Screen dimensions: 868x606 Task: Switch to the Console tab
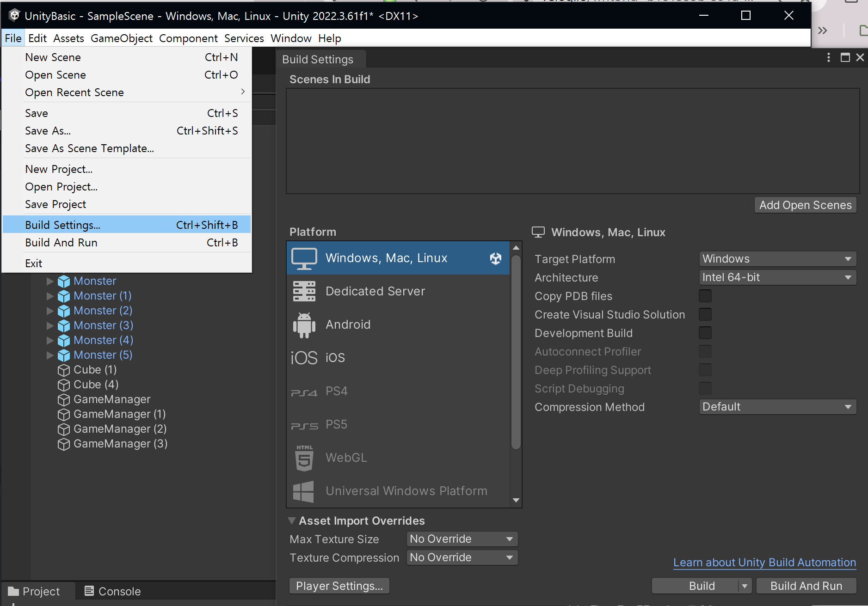pos(112,591)
